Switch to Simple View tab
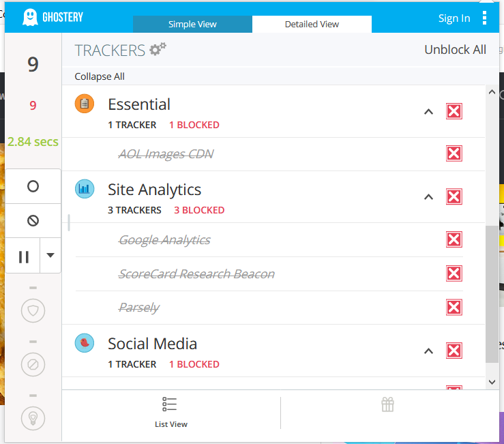Image resolution: width=504 pixels, height=444 pixels. point(192,24)
